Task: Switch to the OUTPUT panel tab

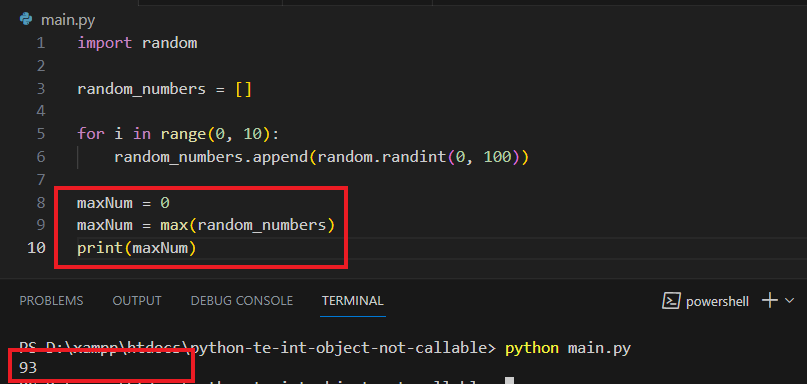Action: [x=137, y=301]
